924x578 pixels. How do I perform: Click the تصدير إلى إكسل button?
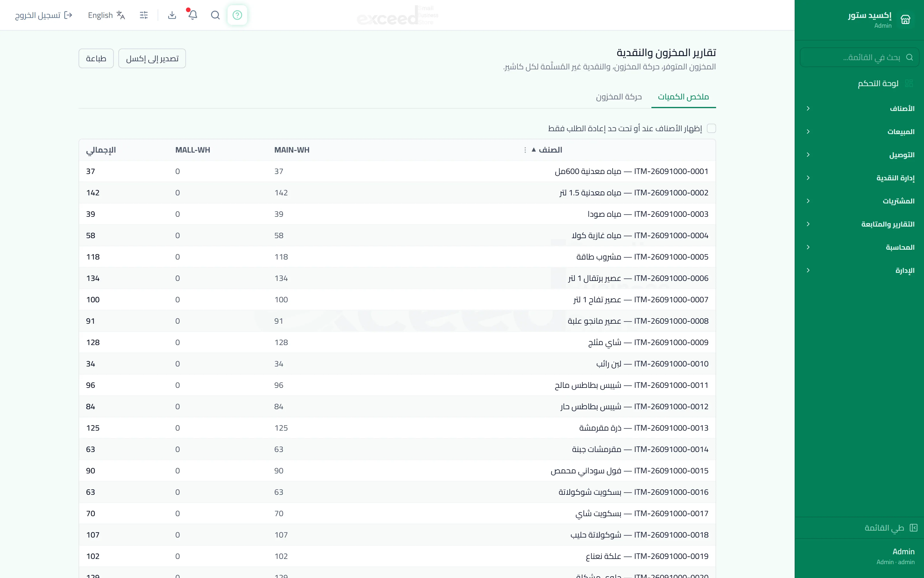(152, 58)
